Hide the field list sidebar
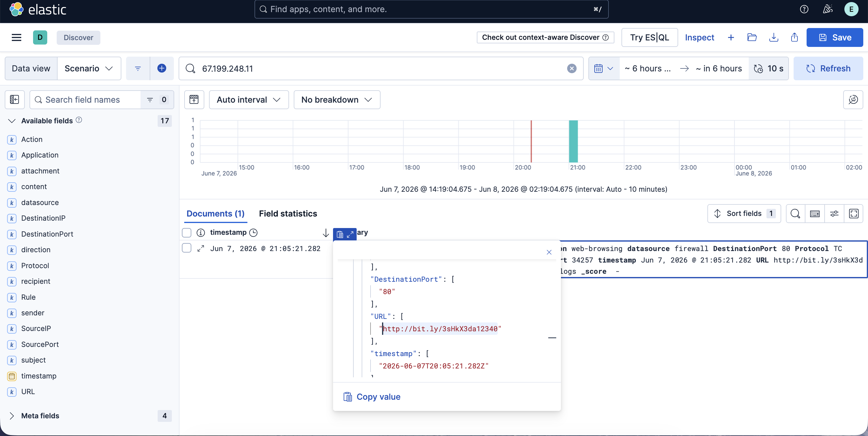Image resolution: width=868 pixels, height=436 pixels. pyautogui.click(x=14, y=100)
